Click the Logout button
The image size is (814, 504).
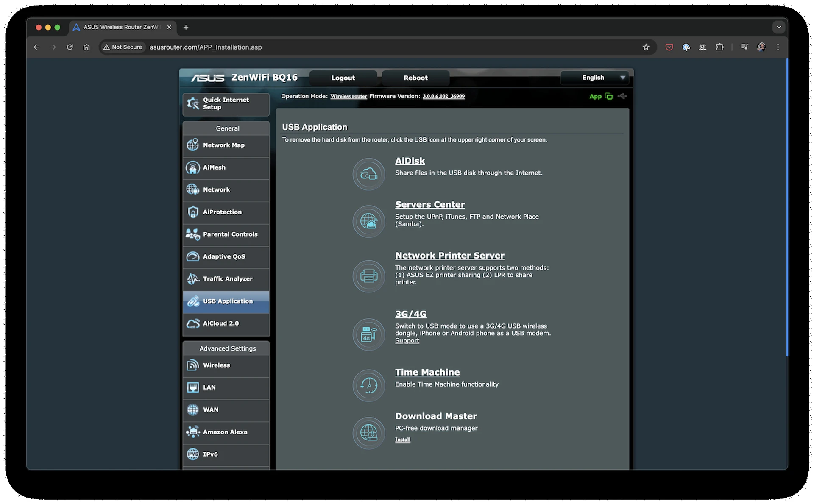click(x=343, y=78)
